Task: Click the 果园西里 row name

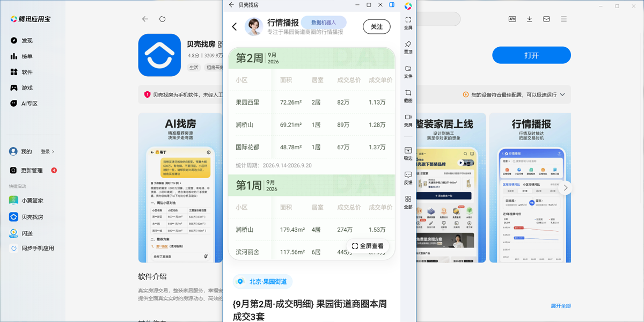Action: [x=247, y=103]
